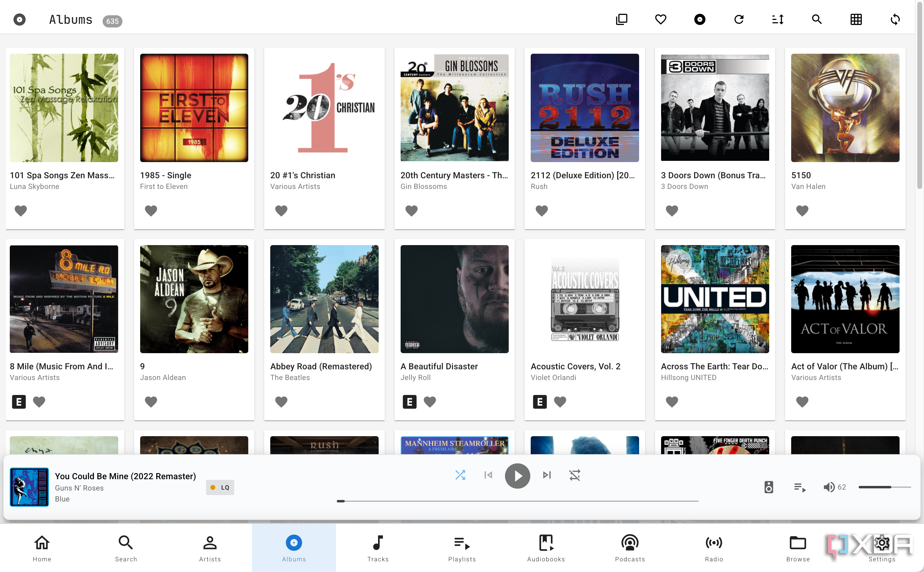
Task: Open 3 Doors Down (Bonus Track) album title
Action: click(x=713, y=175)
